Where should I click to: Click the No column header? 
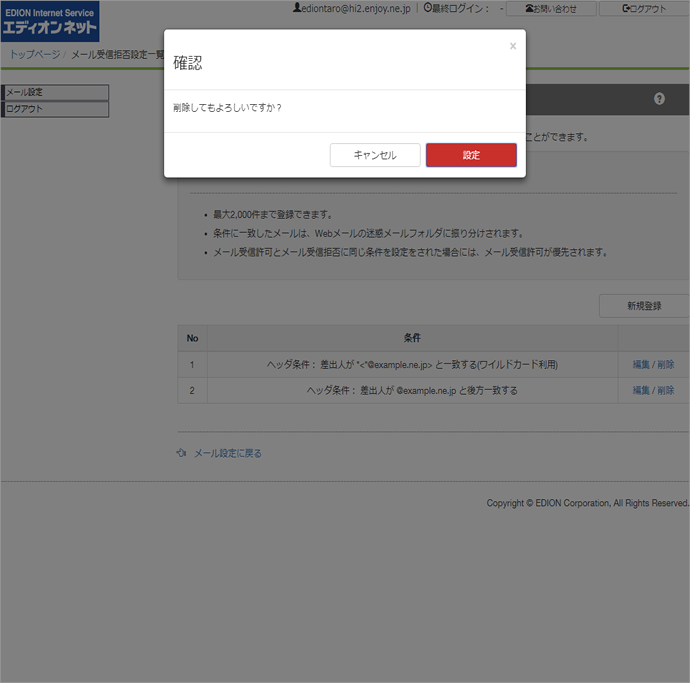tap(192, 338)
